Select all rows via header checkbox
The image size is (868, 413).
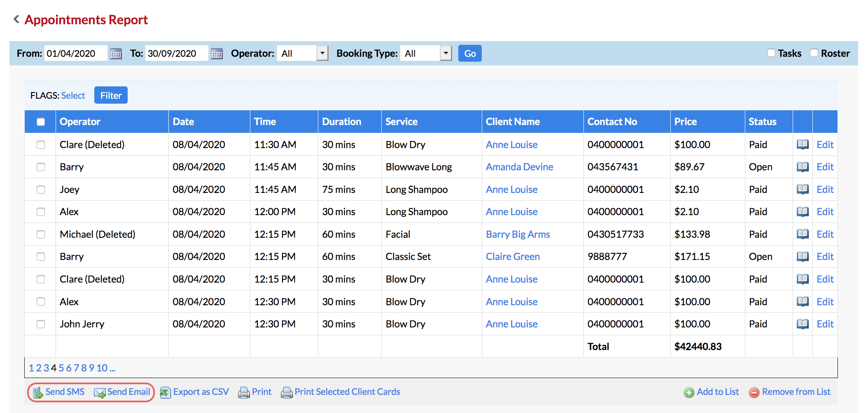point(41,121)
